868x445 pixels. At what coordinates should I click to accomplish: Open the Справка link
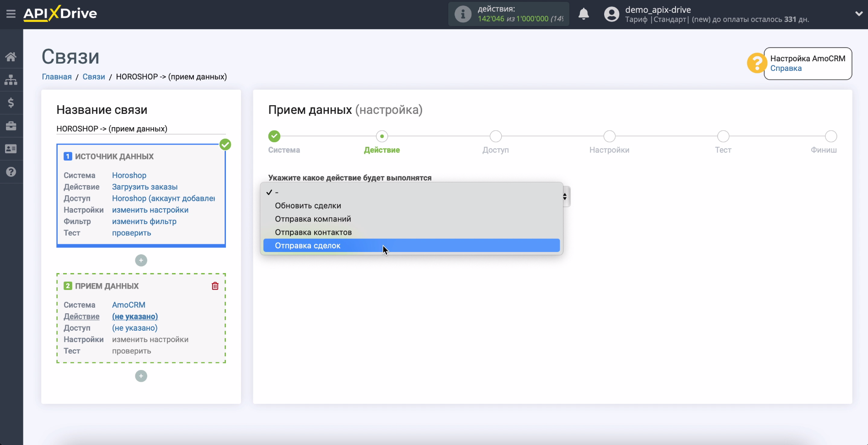786,69
